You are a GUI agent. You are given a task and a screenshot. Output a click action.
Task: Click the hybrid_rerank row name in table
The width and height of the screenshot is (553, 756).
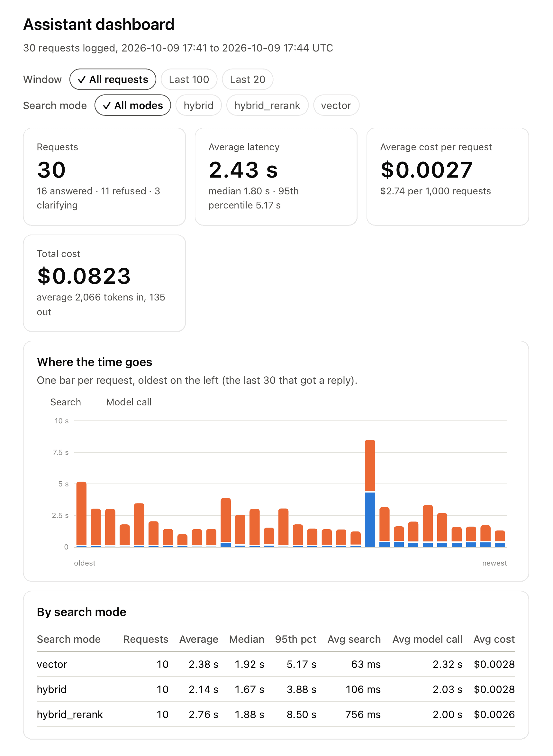pyautogui.click(x=70, y=715)
